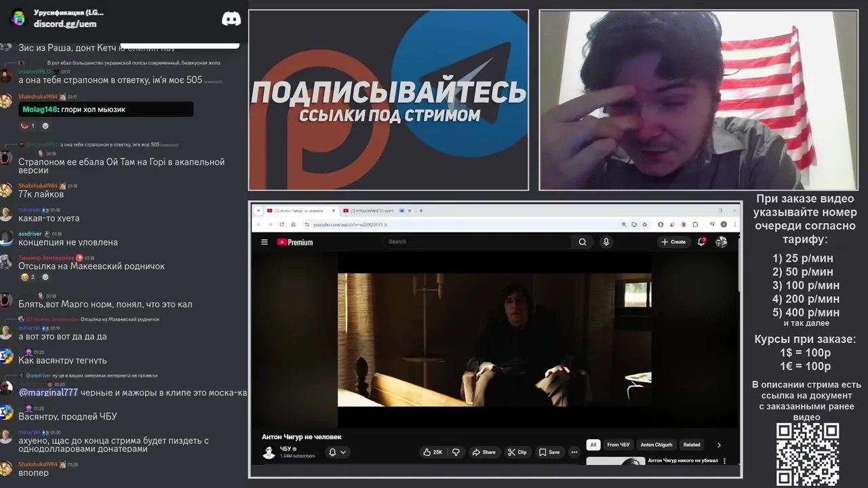Click the install-app icon in address bar
The width and height of the screenshot is (868, 488).
click(x=634, y=224)
